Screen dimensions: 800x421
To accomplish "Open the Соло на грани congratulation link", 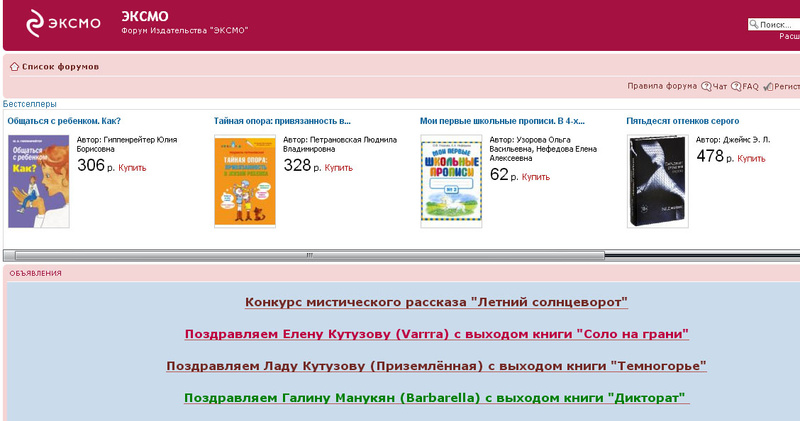I will pyautogui.click(x=437, y=334).
